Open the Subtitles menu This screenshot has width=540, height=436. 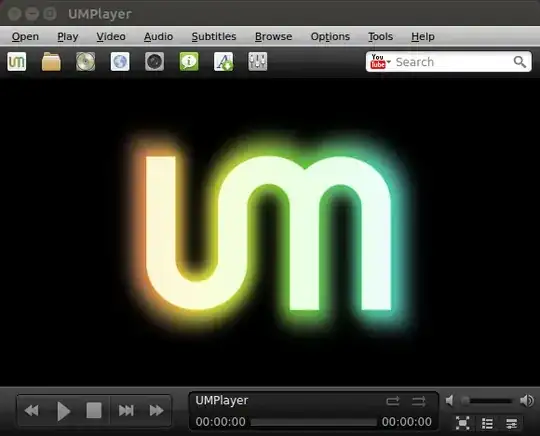point(214,37)
